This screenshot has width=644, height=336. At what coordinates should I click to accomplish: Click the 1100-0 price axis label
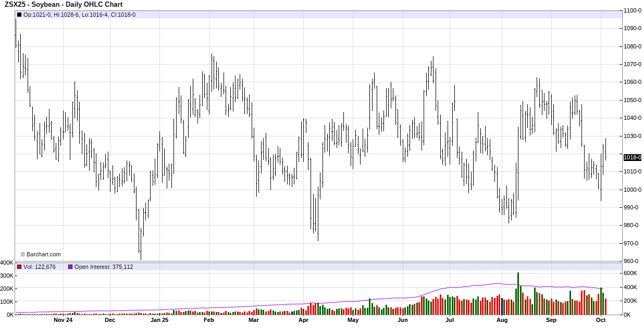(x=632, y=10)
